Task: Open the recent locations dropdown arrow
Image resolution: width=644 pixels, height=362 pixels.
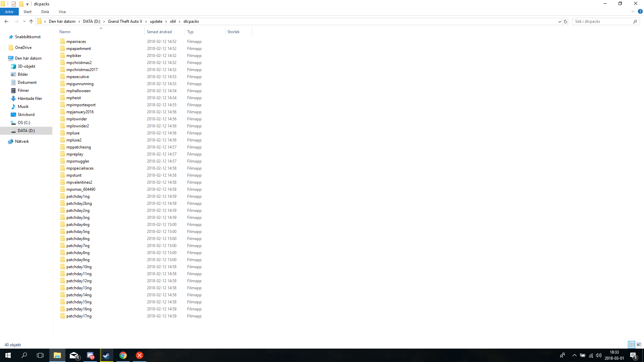Action: (x=24, y=21)
